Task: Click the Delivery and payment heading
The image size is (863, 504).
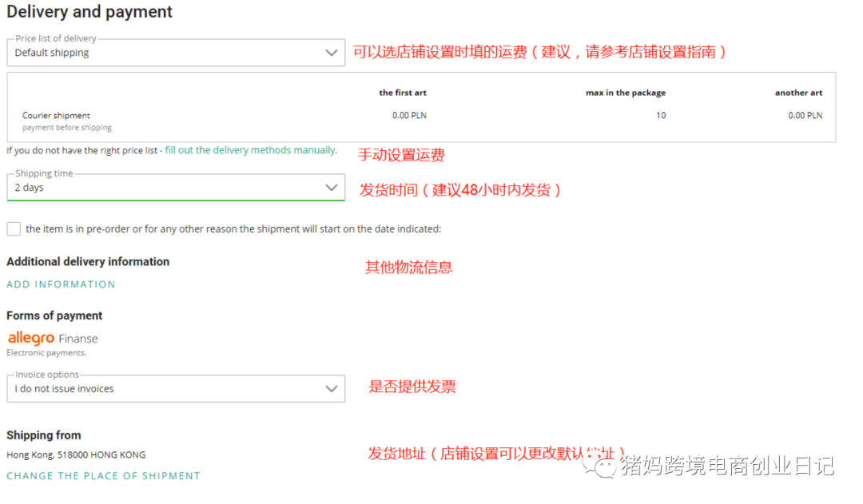Action: [x=89, y=12]
